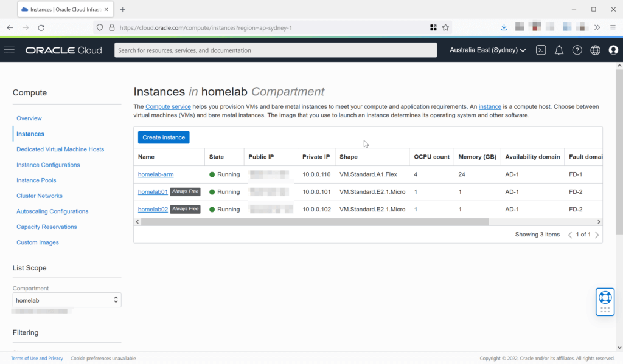This screenshot has width=623, height=364.
Task: Open a new browser tab
Action: (123, 9)
